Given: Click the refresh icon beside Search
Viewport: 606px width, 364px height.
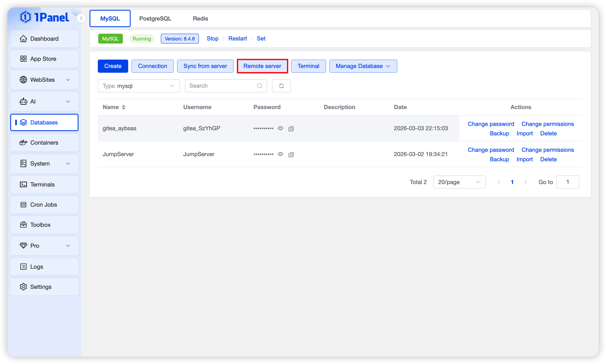Looking at the screenshot, I should 281,86.
